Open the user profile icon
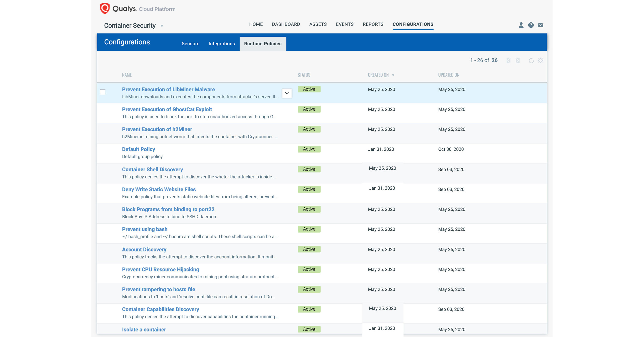The height and width of the screenshot is (337, 644). click(521, 25)
